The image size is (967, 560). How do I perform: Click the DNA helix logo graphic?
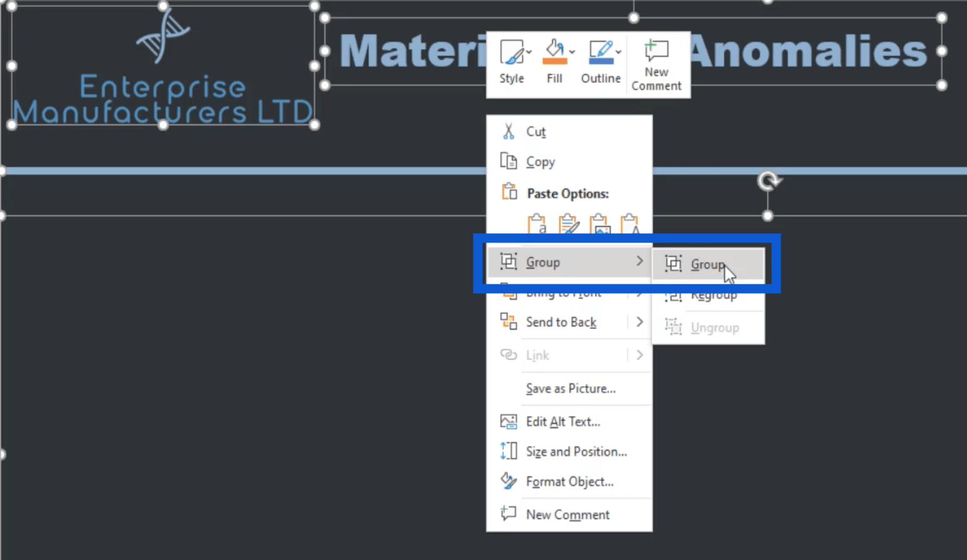coord(163,36)
